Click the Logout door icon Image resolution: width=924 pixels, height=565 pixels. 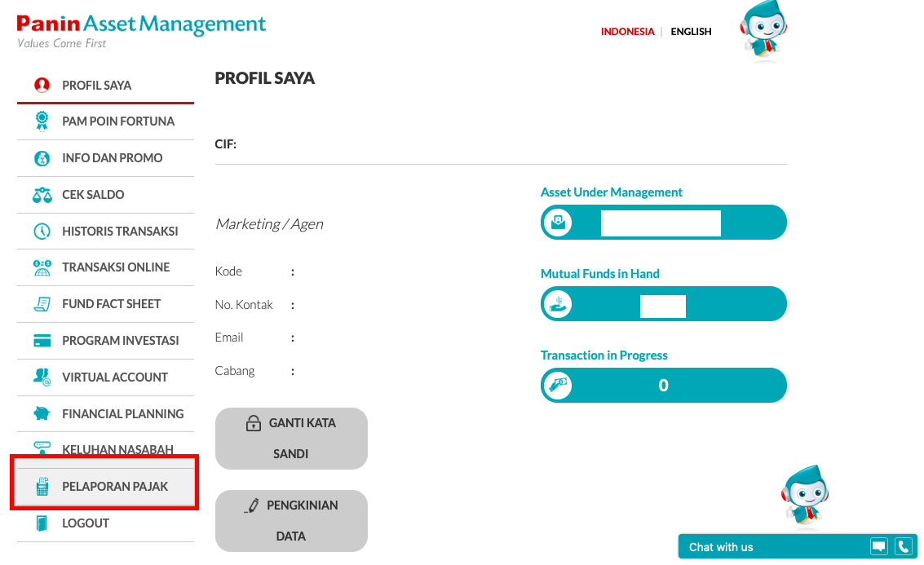point(42,523)
